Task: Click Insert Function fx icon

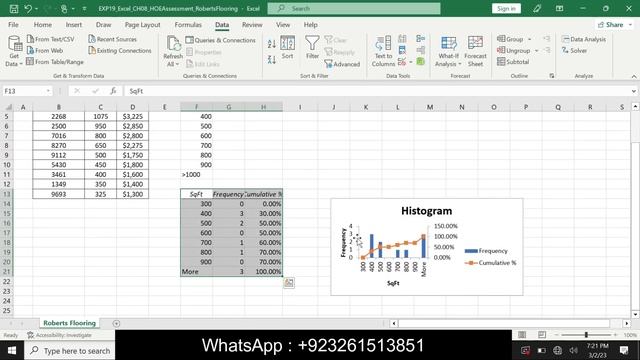Action: tap(113, 91)
